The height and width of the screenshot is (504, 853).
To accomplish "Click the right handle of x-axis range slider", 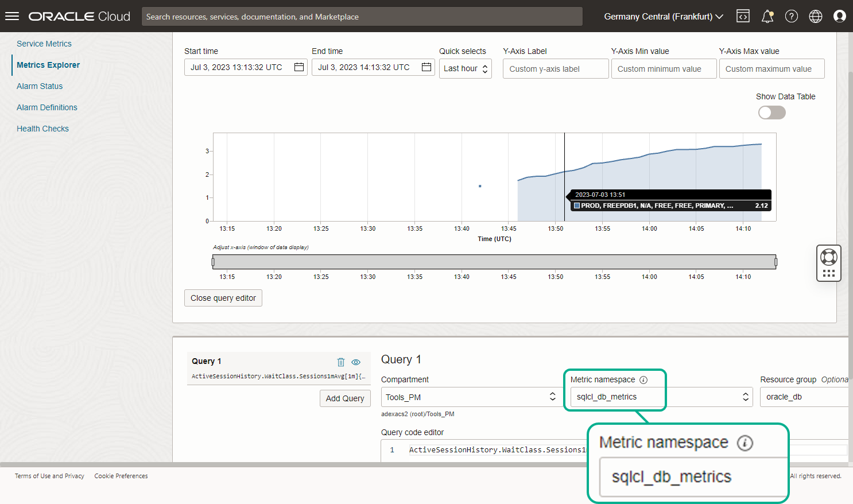I will (776, 262).
